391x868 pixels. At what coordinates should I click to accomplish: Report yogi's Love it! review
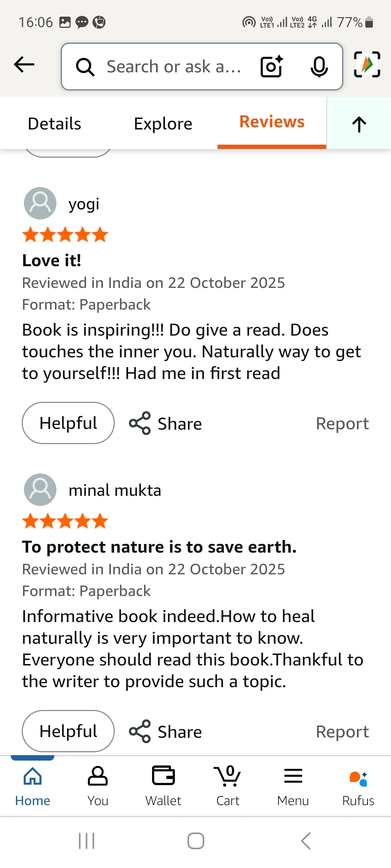click(x=342, y=424)
